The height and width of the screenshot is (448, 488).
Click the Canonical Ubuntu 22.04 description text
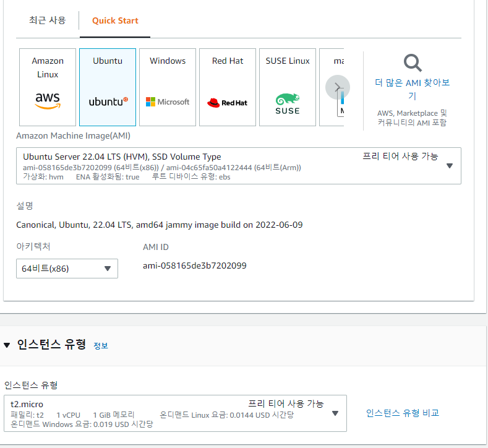tap(160, 225)
